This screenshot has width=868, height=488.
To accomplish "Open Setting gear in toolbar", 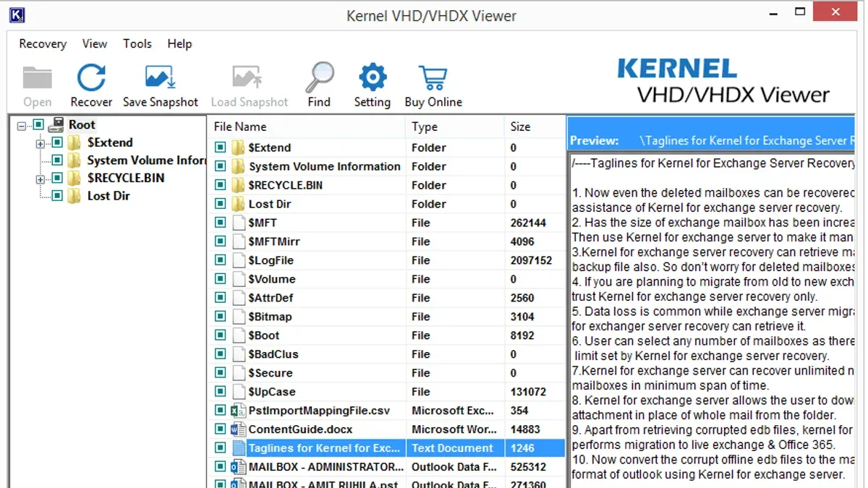I will pyautogui.click(x=373, y=77).
